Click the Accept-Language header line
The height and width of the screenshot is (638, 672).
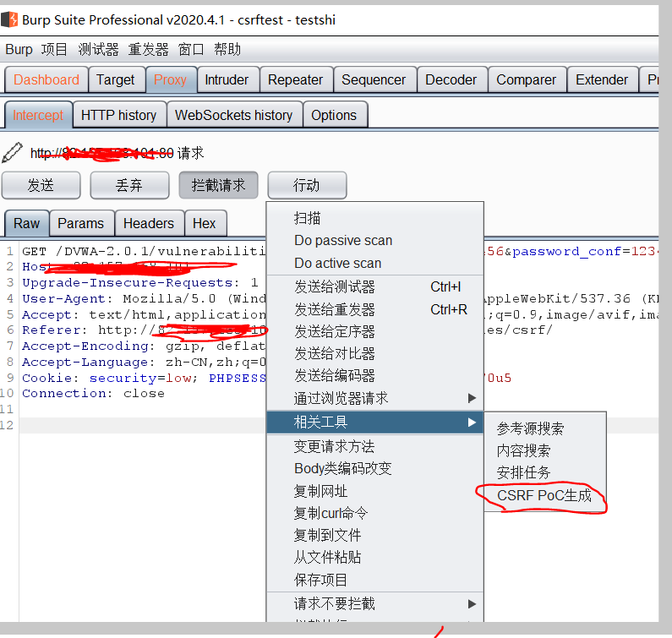[x=144, y=362]
